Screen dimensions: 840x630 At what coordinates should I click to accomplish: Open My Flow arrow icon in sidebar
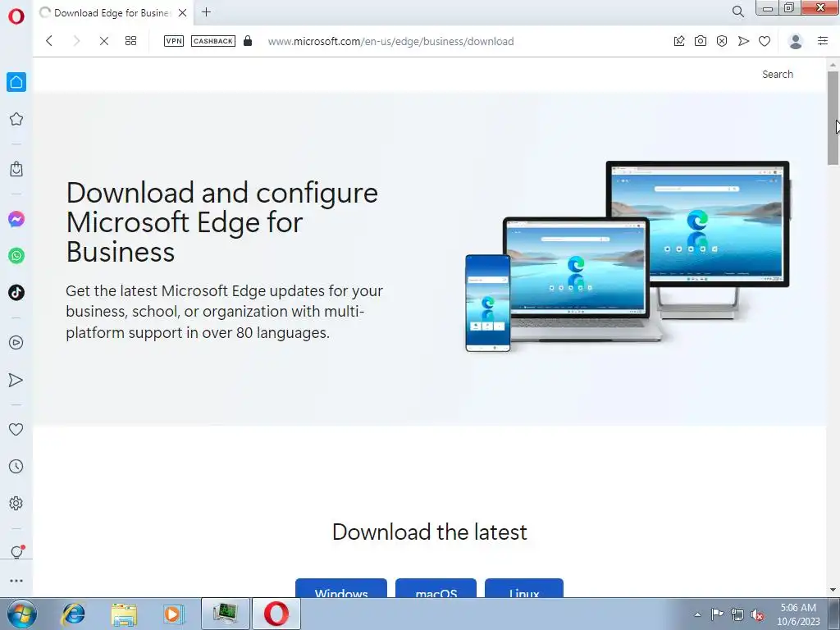coord(16,380)
